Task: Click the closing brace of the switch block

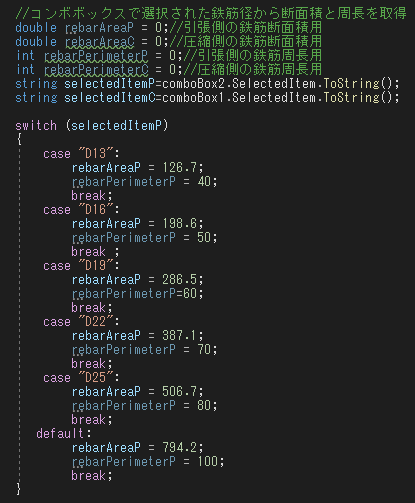Action: (x=19, y=490)
